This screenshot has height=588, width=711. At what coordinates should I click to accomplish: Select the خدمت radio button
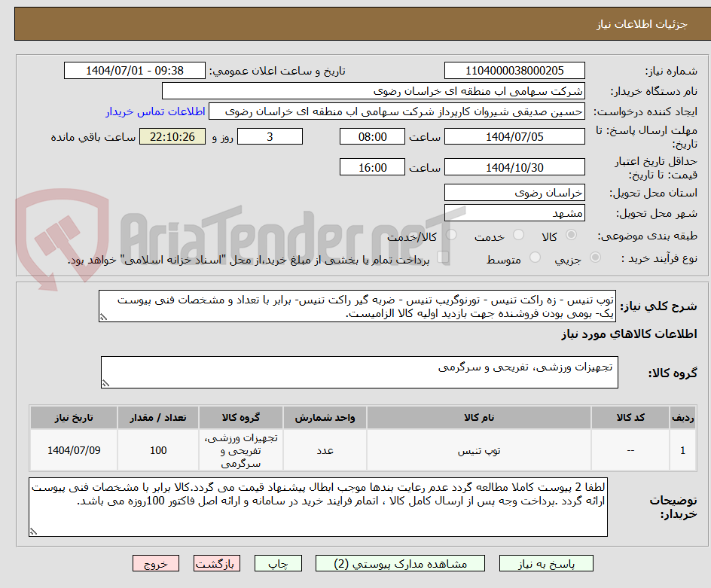point(517,234)
